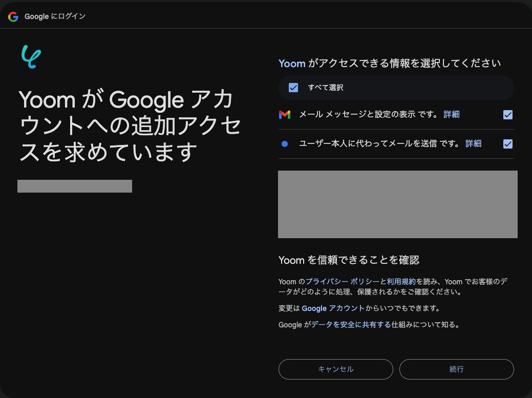Click the ユーザー本人に代わってメールを送信 text

368,143
